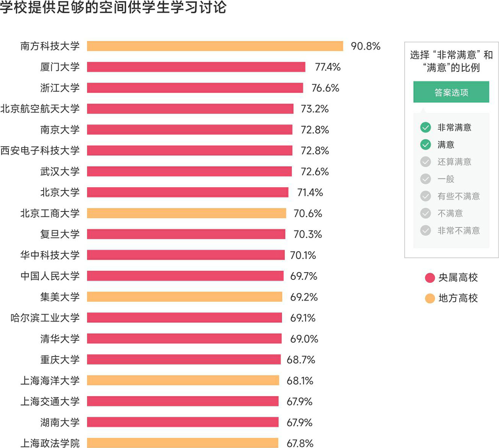Enable the 还算满意 answer option
This screenshot has width=499, height=448.
(x=426, y=162)
